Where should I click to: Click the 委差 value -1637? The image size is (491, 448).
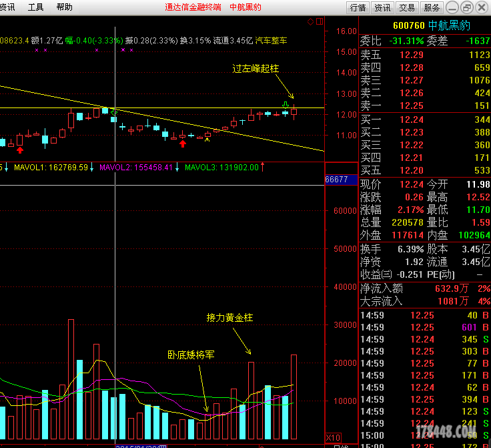click(478, 41)
